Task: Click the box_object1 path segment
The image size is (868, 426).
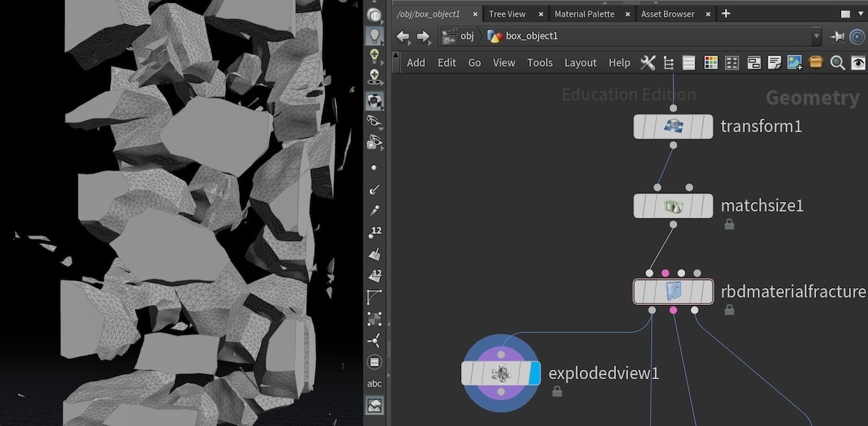Action: coord(523,36)
